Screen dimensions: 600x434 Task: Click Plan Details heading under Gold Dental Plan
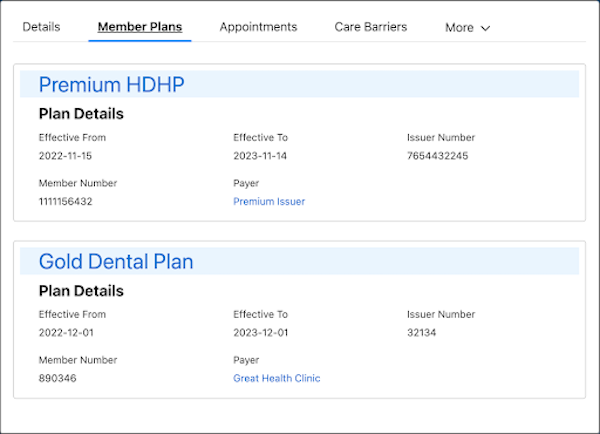click(81, 291)
